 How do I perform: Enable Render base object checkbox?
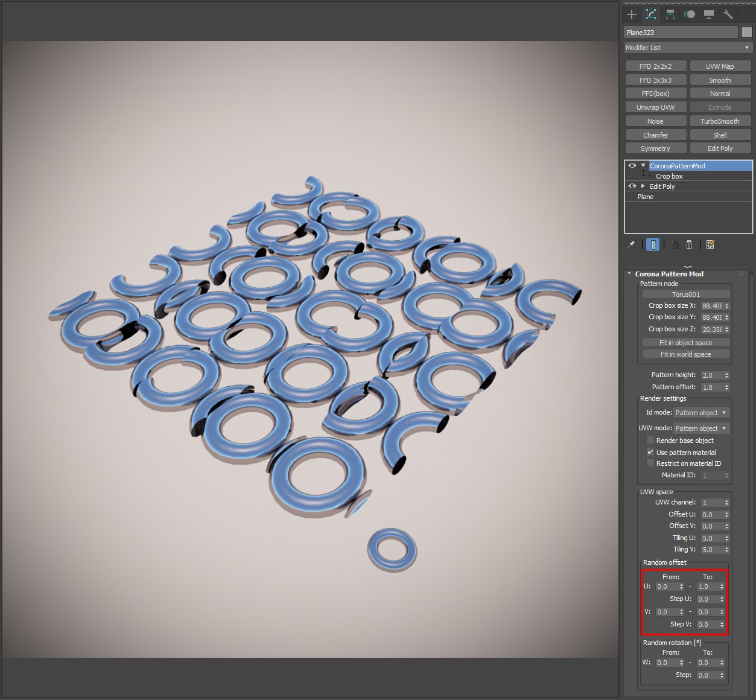click(650, 441)
